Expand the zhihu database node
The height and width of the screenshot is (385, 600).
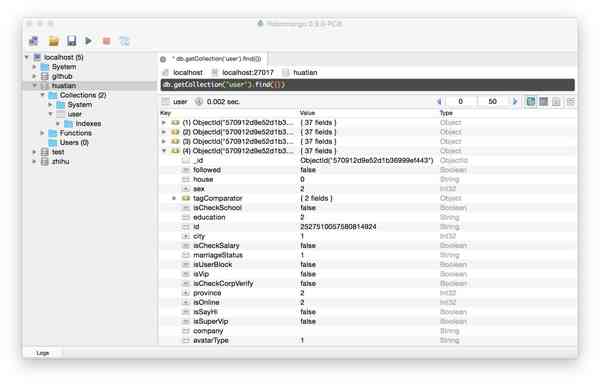pos(34,162)
